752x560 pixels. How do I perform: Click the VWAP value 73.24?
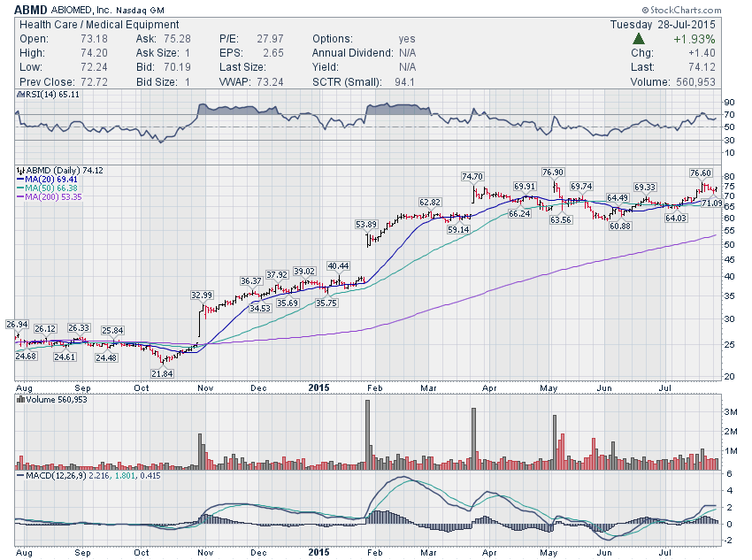click(270, 82)
